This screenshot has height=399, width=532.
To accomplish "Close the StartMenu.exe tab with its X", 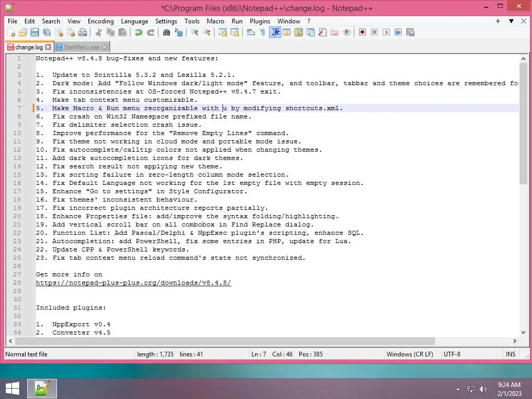I will point(105,47).
